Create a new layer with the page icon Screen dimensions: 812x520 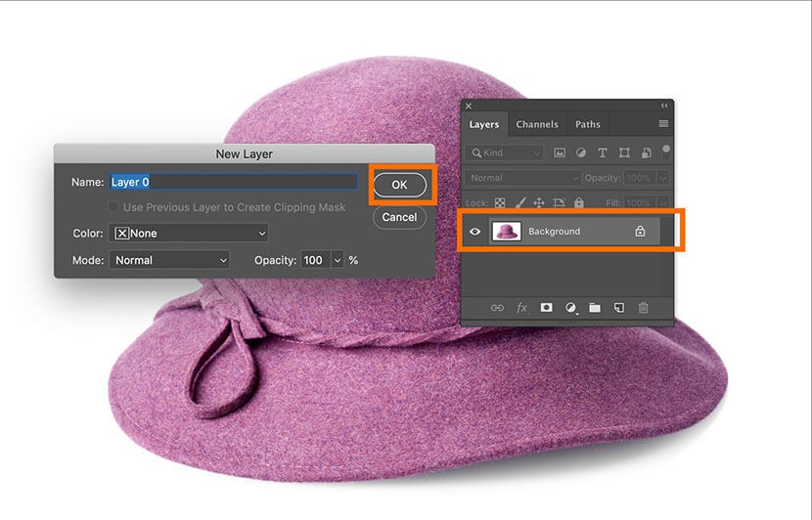coord(618,308)
